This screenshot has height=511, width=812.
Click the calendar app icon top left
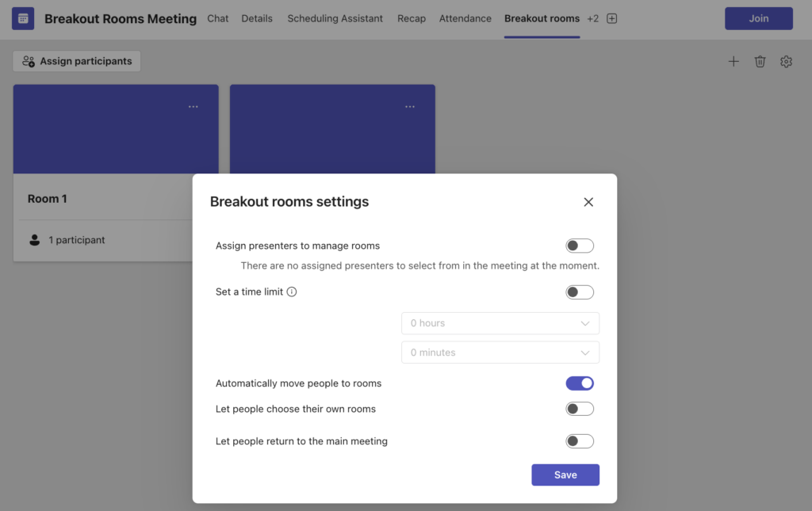pyautogui.click(x=22, y=17)
